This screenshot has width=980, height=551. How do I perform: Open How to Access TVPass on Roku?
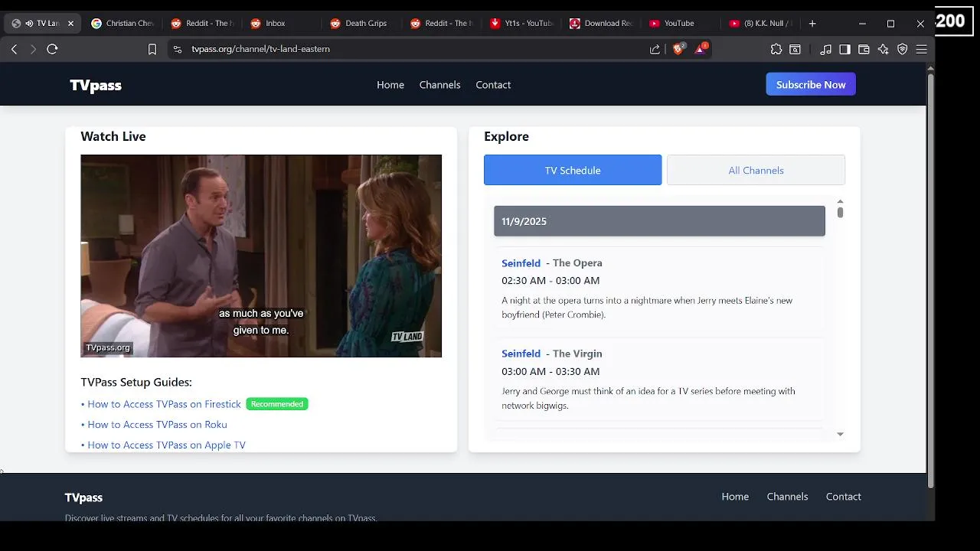(157, 425)
